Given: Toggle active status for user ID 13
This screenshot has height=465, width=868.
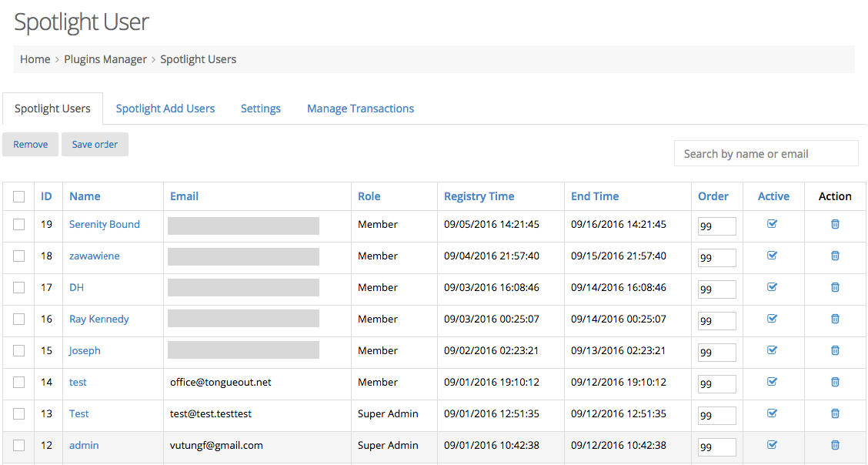Looking at the screenshot, I should pyautogui.click(x=773, y=413).
